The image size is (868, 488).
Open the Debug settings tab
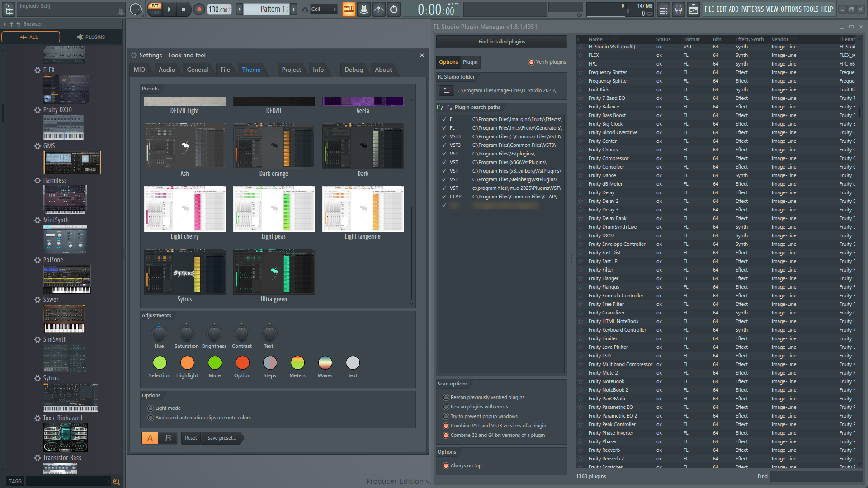(x=354, y=70)
